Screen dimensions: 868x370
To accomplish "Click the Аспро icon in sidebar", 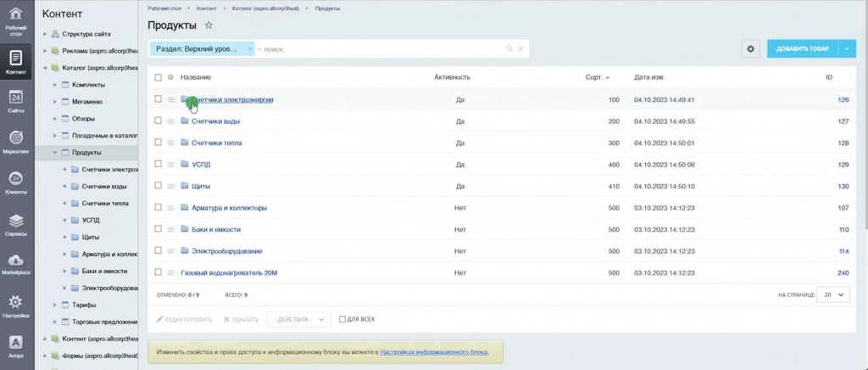I will tap(16, 342).
